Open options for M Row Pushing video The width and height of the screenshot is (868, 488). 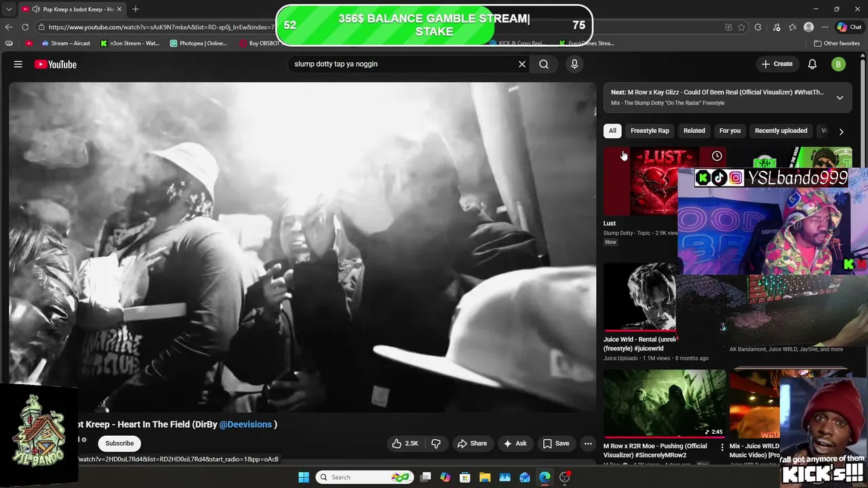(x=722, y=447)
